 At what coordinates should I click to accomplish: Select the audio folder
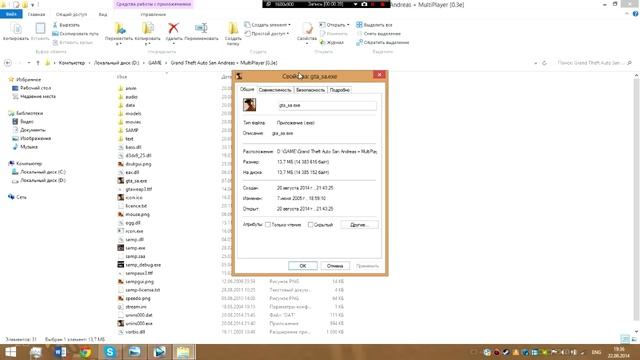click(x=128, y=97)
